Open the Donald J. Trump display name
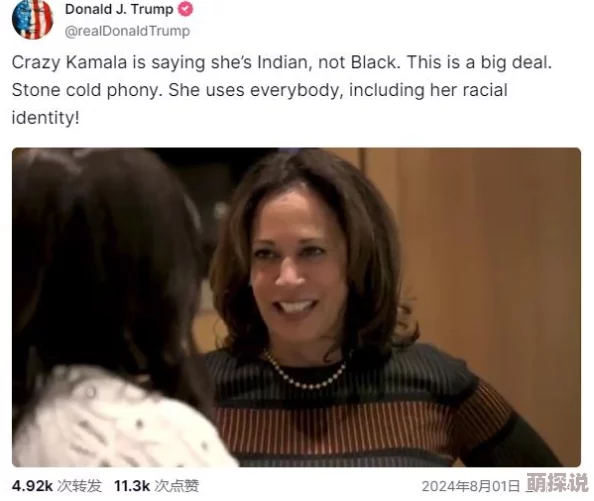The height and width of the screenshot is (501, 594). 119,9
